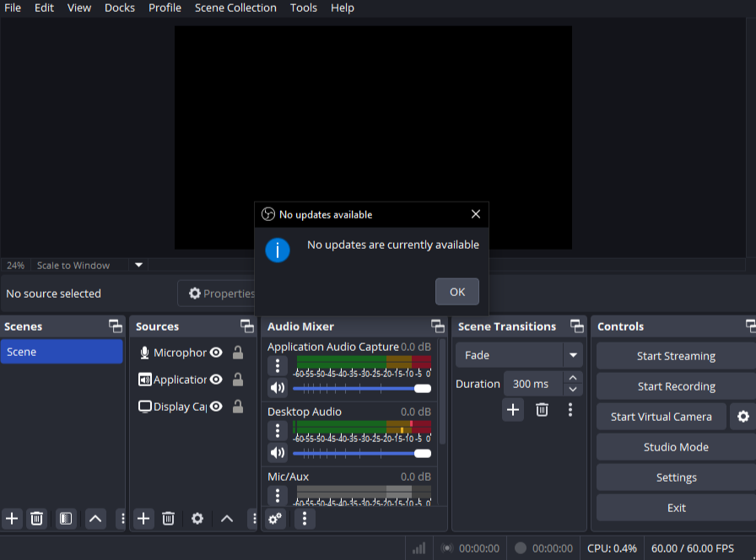This screenshot has height=560, width=756.
Task: Expand the Fade transition dropdown
Action: pos(573,355)
